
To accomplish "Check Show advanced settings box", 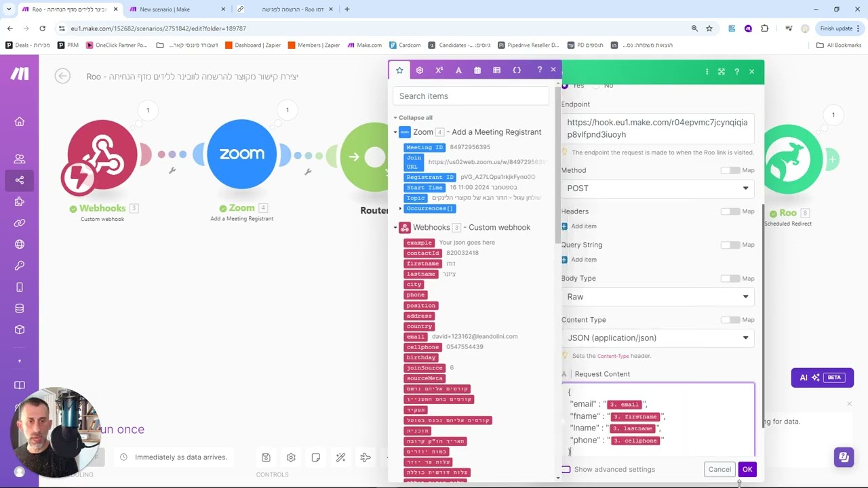I will (x=566, y=469).
